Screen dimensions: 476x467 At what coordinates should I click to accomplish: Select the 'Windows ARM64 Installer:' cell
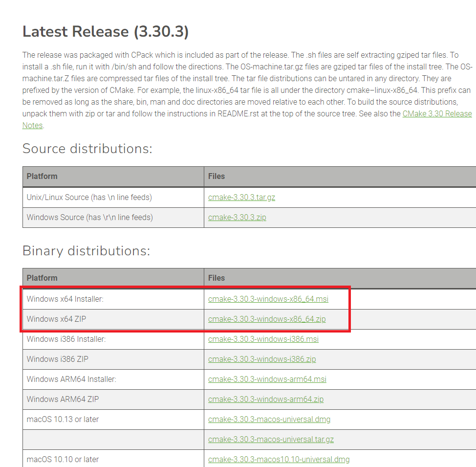coord(113,379)
